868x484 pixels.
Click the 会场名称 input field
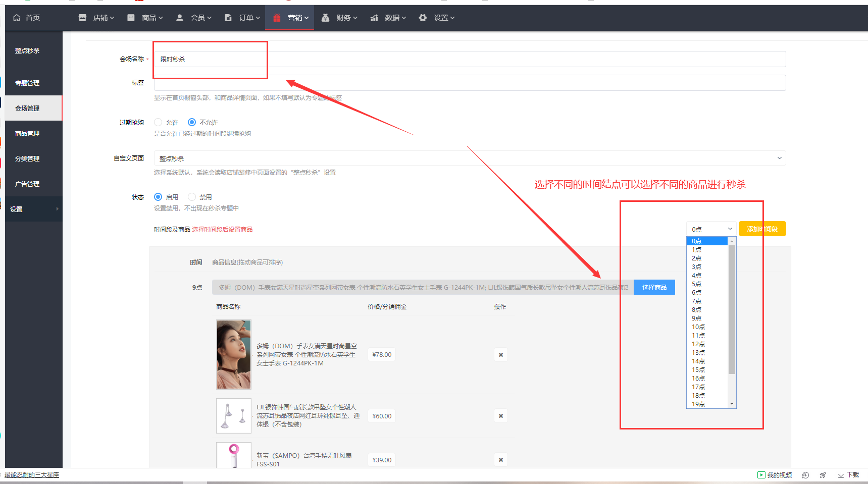tap(470, 59)
